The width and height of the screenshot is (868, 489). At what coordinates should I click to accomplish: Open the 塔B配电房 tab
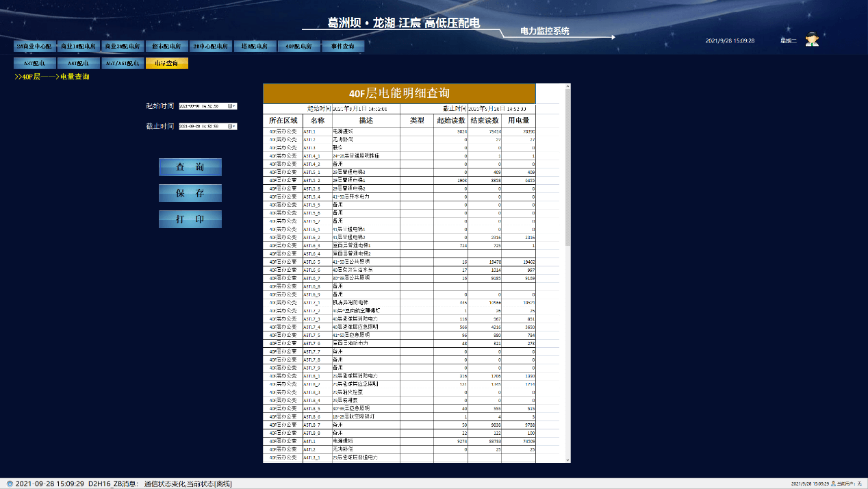(255, 47)
